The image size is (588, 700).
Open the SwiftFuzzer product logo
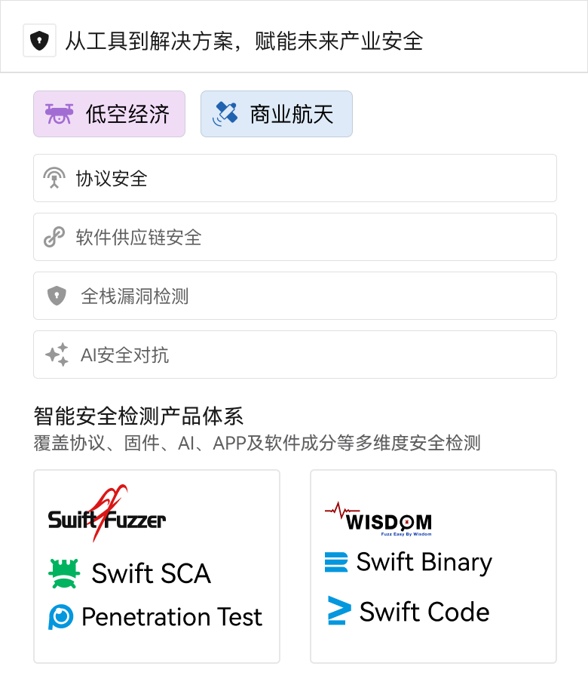coord(107,517)
